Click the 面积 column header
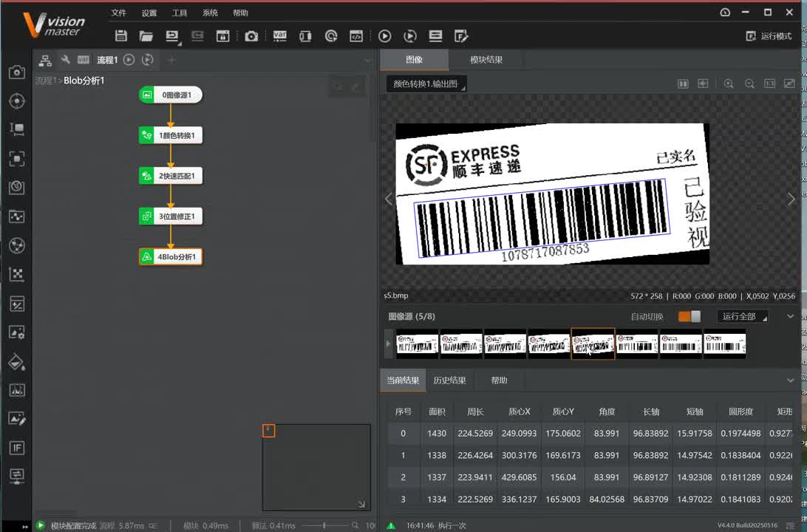This screenshot has height=532, width=807. click(437, 412)
